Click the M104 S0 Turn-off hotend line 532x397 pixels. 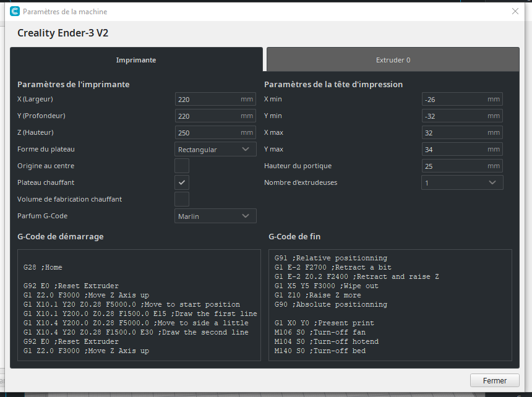click(x=327, y=341)
